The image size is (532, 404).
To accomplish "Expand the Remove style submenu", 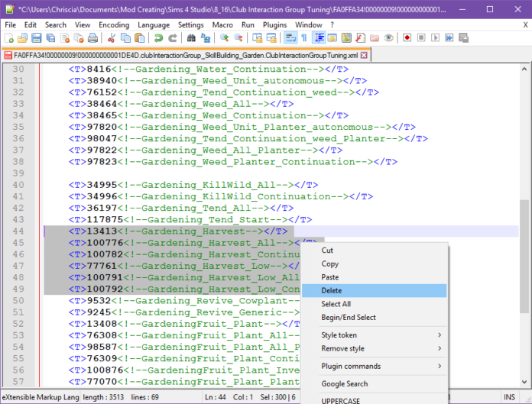I will tap(380, 348).
